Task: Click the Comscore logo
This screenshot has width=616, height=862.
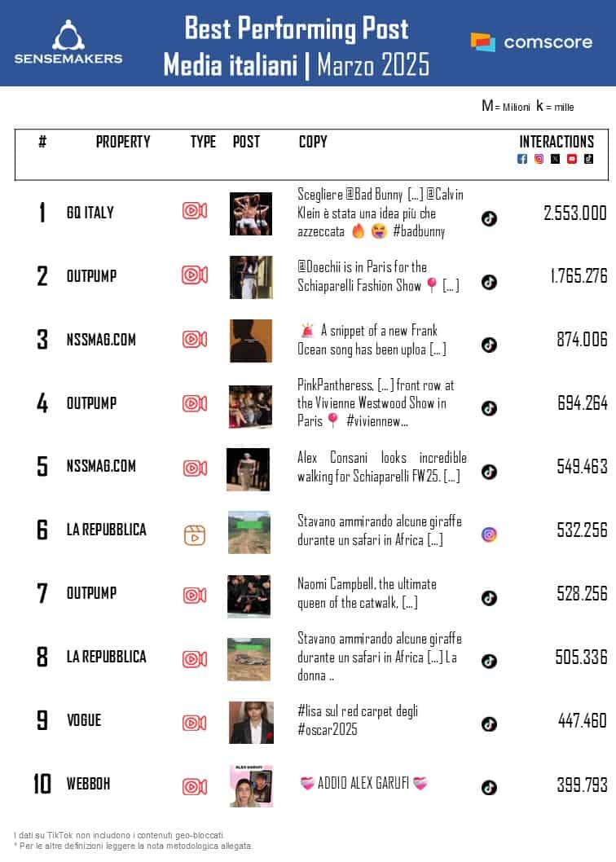Action: click(531, 42)
